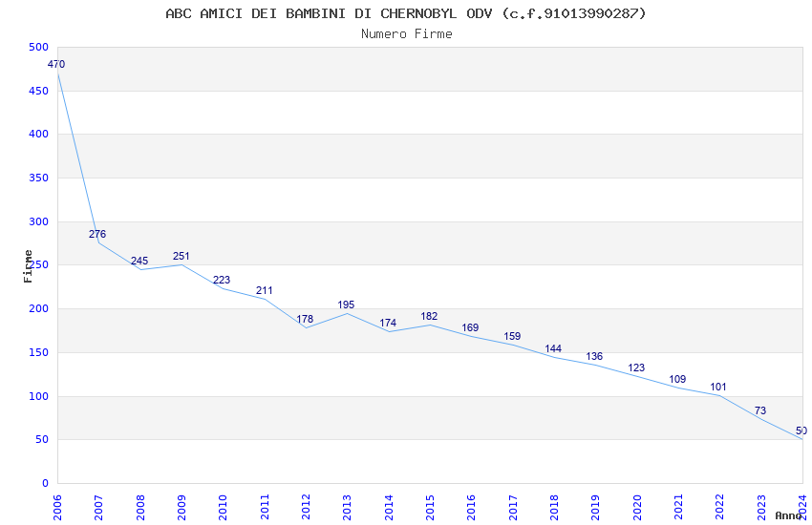This screenshot has width=812, height=525.
Task: Click x-axis year label 2010
Action: pos(223,508)
